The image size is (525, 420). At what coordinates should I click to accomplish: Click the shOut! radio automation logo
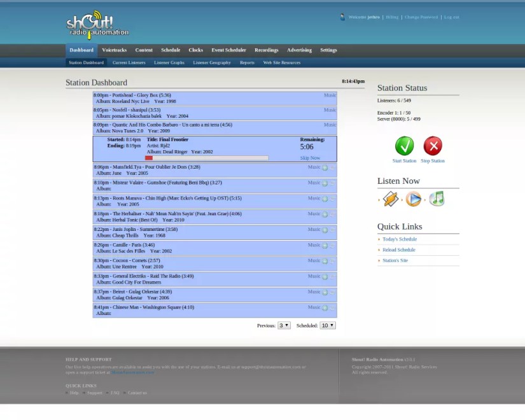coord(95,24)
